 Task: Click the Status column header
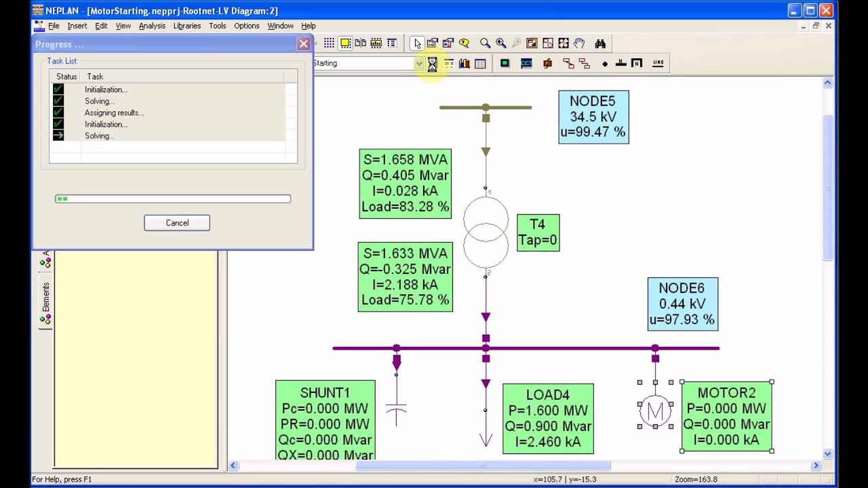tap(66, 77)
